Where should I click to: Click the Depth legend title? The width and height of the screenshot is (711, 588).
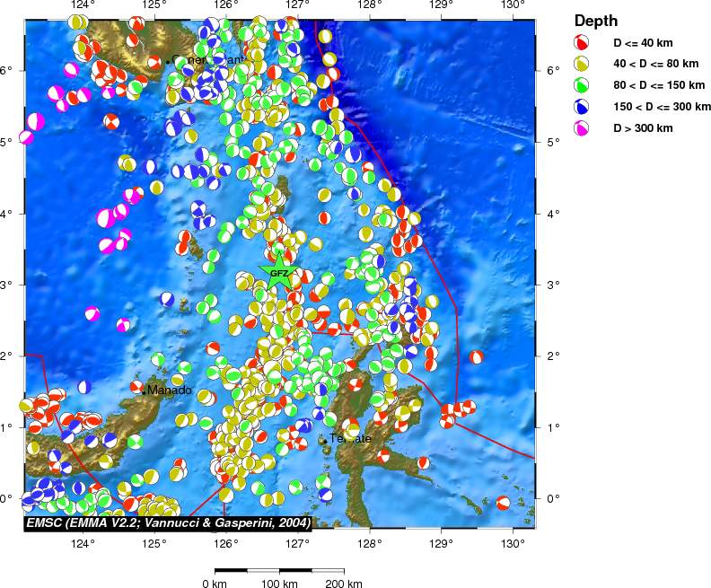[x=595, y=21]
